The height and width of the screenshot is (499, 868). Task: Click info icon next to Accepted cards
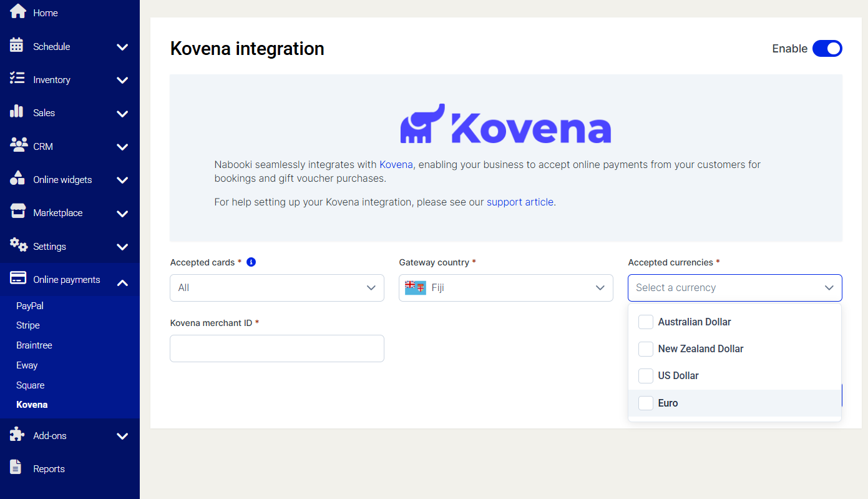click(x=251, y=262)
